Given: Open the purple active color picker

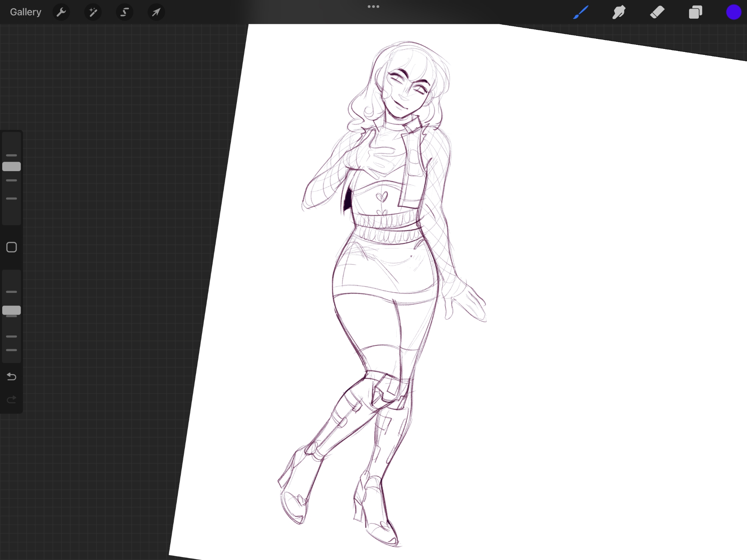Looking at the screenshot, I should pos(733,12).
